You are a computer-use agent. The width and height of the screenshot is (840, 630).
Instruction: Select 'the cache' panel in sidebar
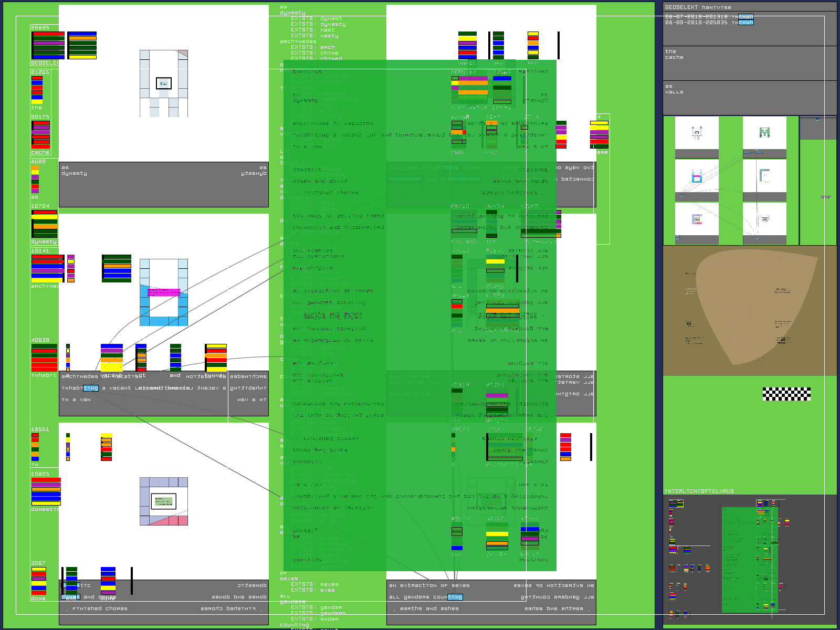[x=749, y=63]
